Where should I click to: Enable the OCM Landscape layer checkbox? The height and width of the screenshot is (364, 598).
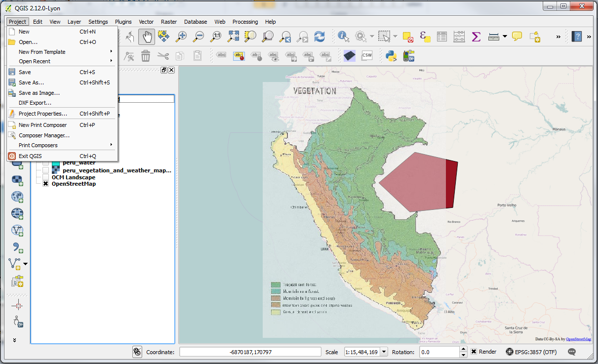tap(45, 177)
